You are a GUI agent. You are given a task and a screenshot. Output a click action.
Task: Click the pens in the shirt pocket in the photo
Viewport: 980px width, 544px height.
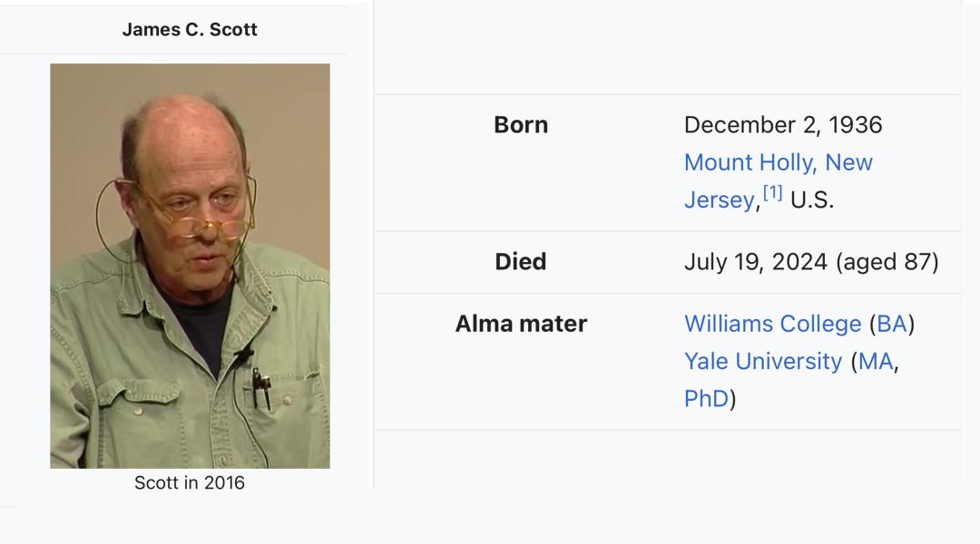(x=262, y=388)
